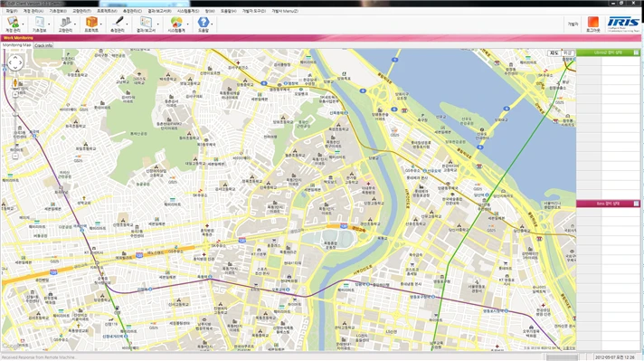Click the 측정관리 pen icon

point(118,24)
